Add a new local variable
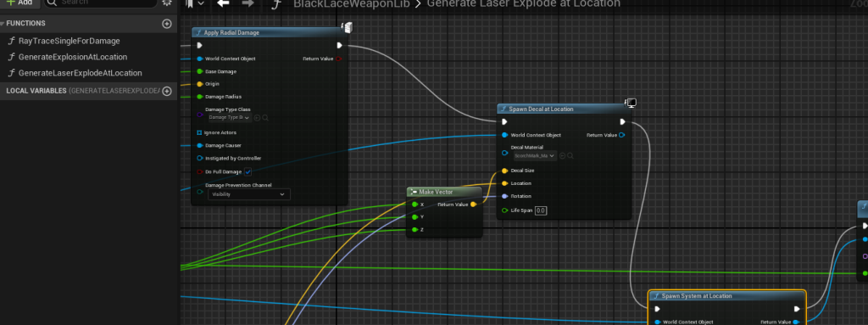The height and width of the screenshot is (325, 868). [167, 91]
